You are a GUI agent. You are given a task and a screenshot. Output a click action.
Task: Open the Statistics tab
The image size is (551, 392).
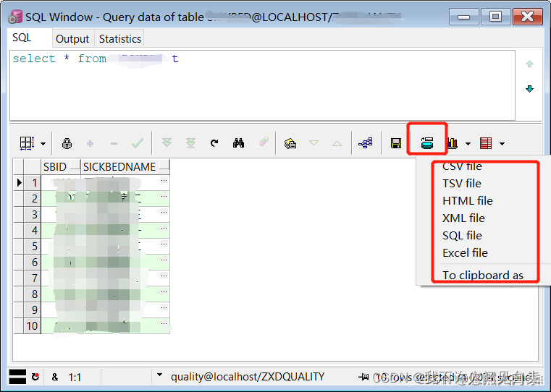tap(119, 38)
